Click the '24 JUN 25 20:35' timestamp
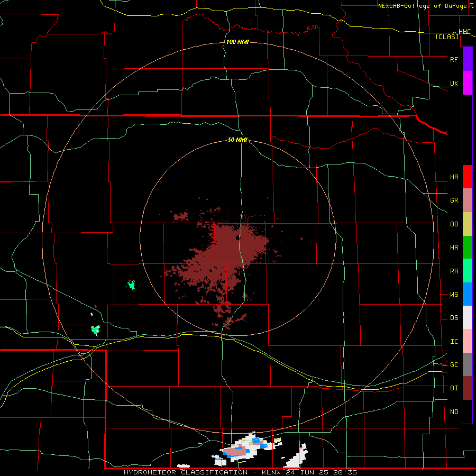The width and height of the screenshot is (476, 476). [x=322, y=472]
